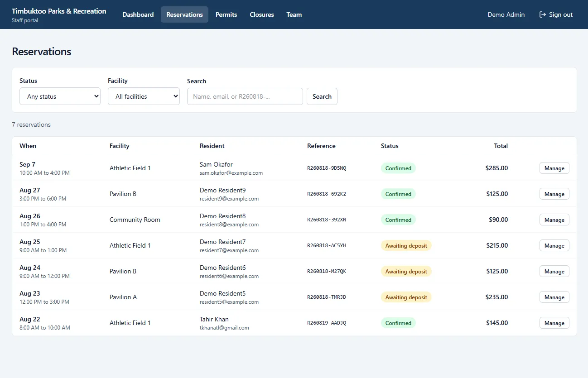Select reference R260818-AC5YH
The image size is (588, 378).
(327, 245)
